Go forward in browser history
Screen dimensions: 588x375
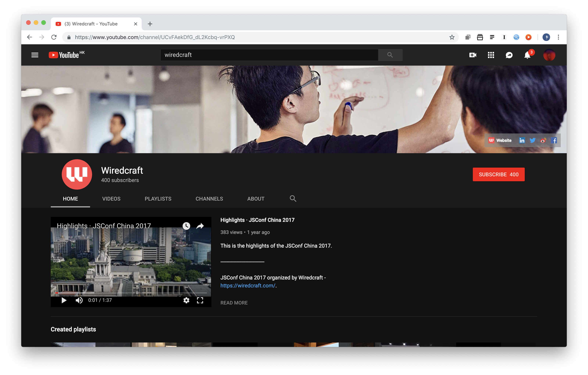pos(42,37)
